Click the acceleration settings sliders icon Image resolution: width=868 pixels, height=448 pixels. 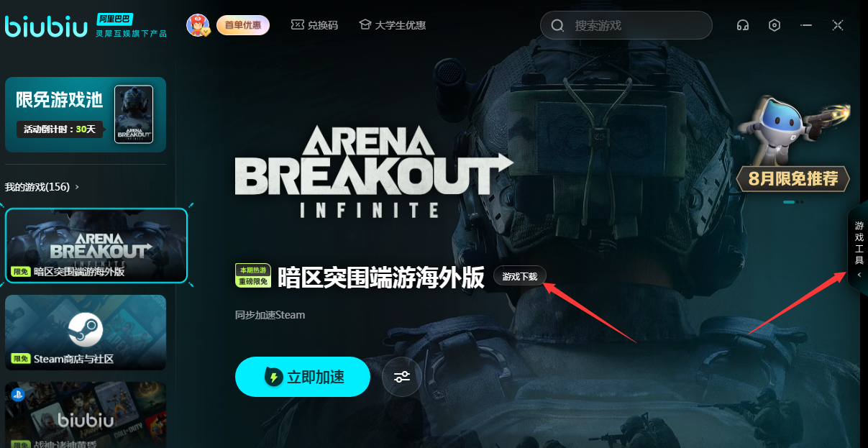402,376
